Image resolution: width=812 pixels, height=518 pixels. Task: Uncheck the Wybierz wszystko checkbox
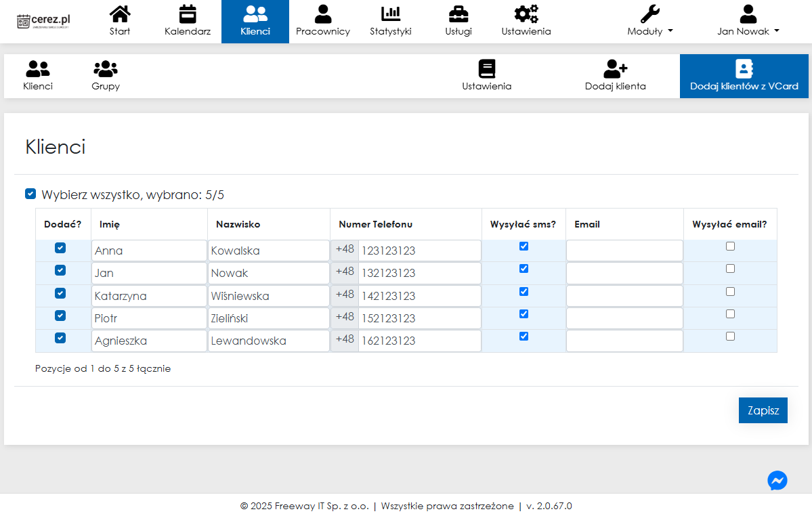tap(30, 194)
